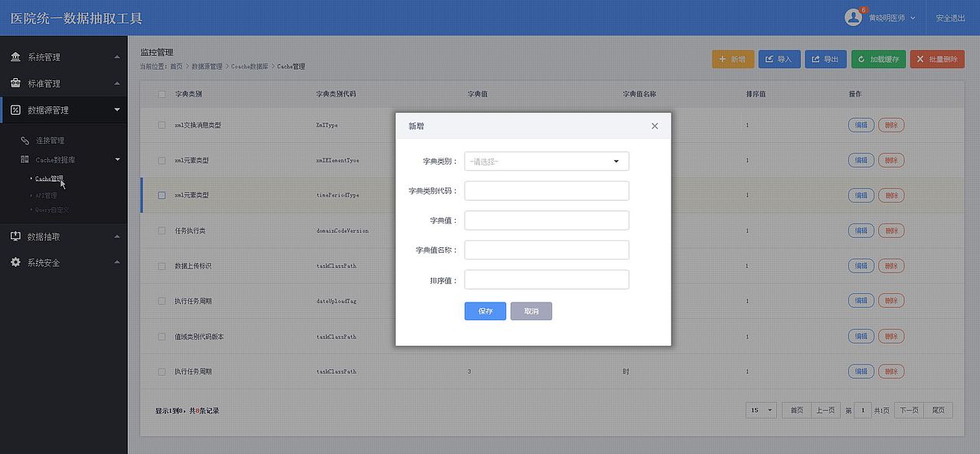Screen dimensions: 980x454
Task: Click the 标准管理 briefcase icon
Action: point(15,83)
